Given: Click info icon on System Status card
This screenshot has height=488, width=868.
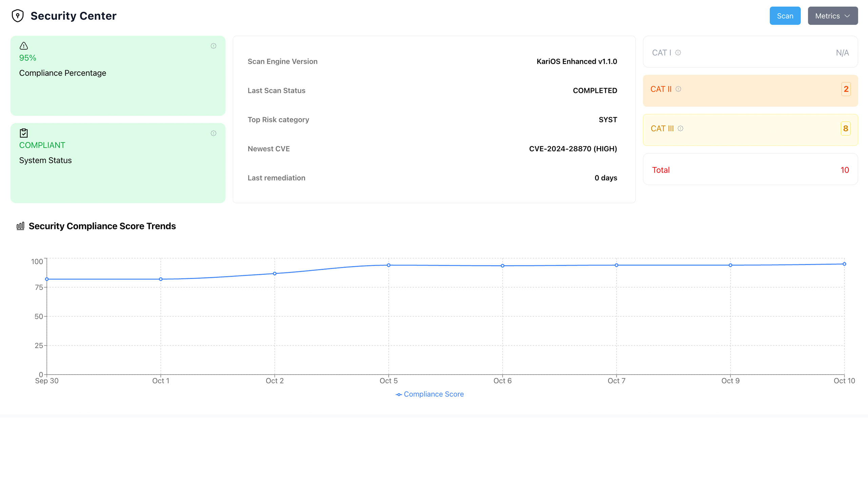Looking at the screenshot, I should [213, 133].
